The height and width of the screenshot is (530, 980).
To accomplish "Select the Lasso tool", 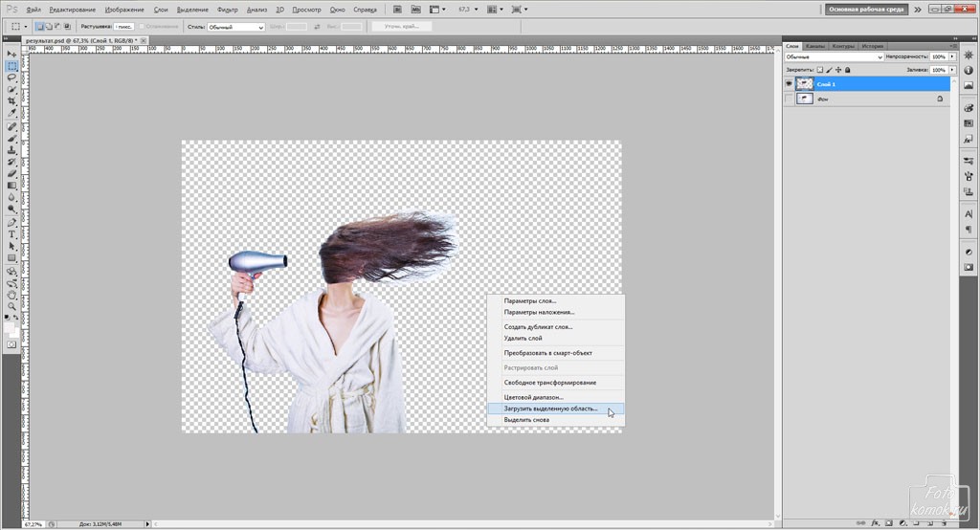I will click(12, 78).
